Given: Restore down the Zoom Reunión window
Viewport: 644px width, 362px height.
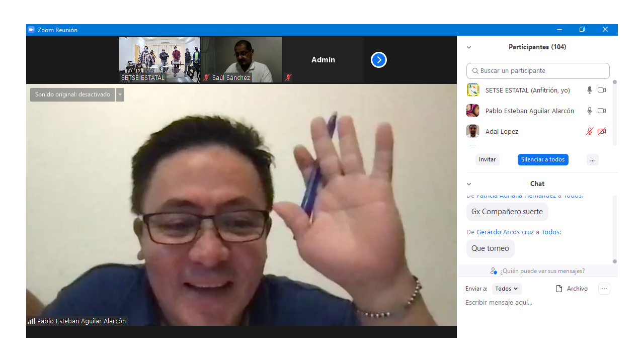Looking at the screenshot, I should (x=582, y=30).
